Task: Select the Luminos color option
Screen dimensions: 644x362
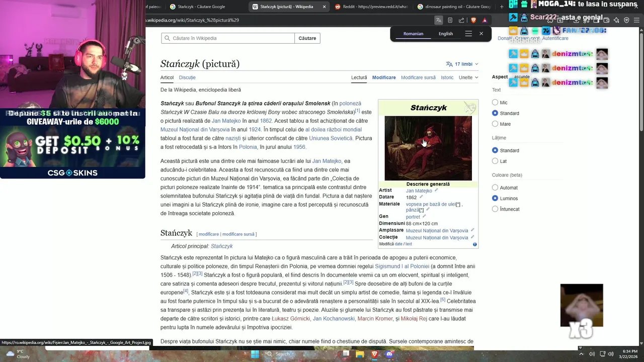Action: 495,198
